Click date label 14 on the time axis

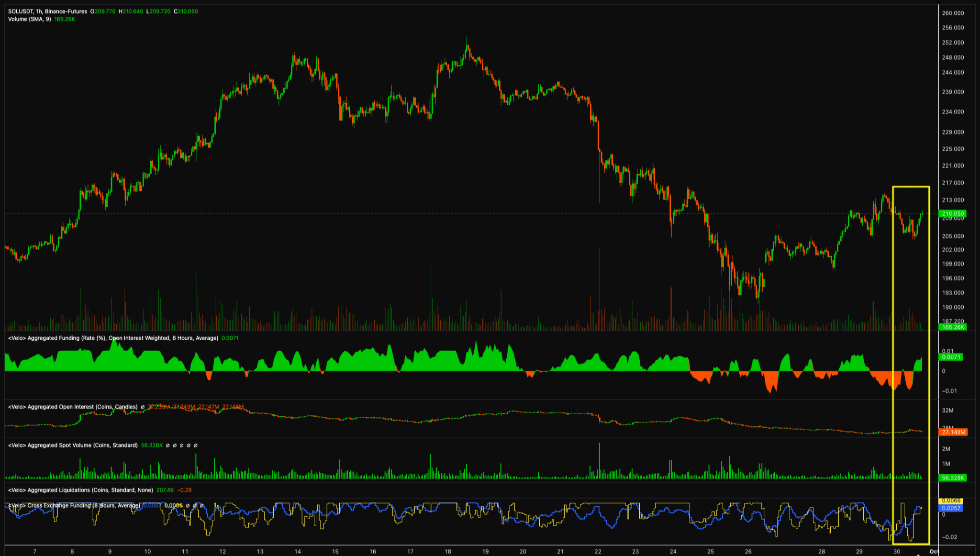[298, 552]
